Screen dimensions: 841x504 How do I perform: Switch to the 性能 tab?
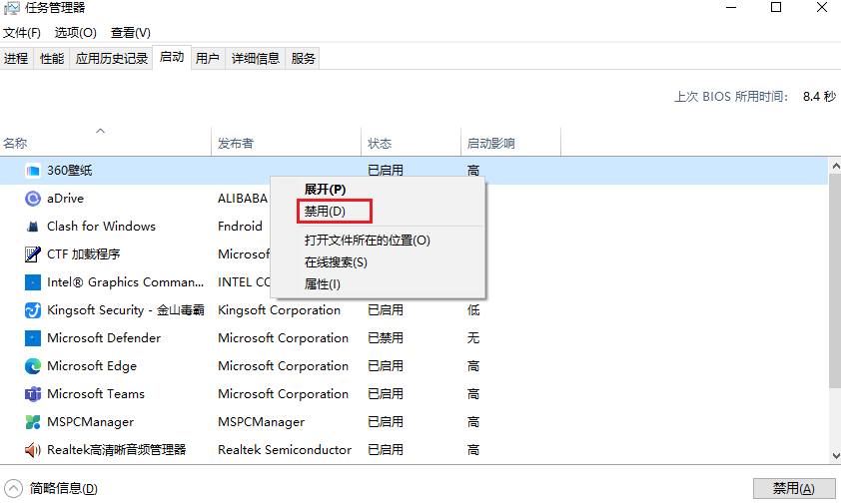52,58
